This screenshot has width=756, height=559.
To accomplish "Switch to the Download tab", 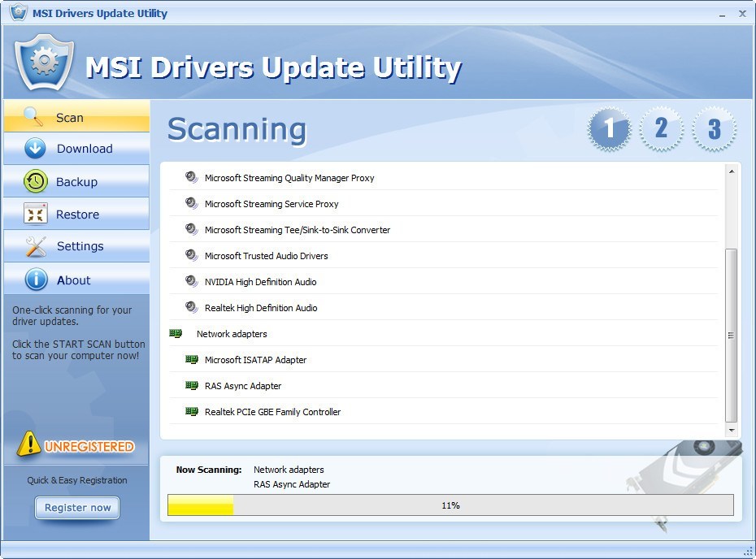I will 85,149.
